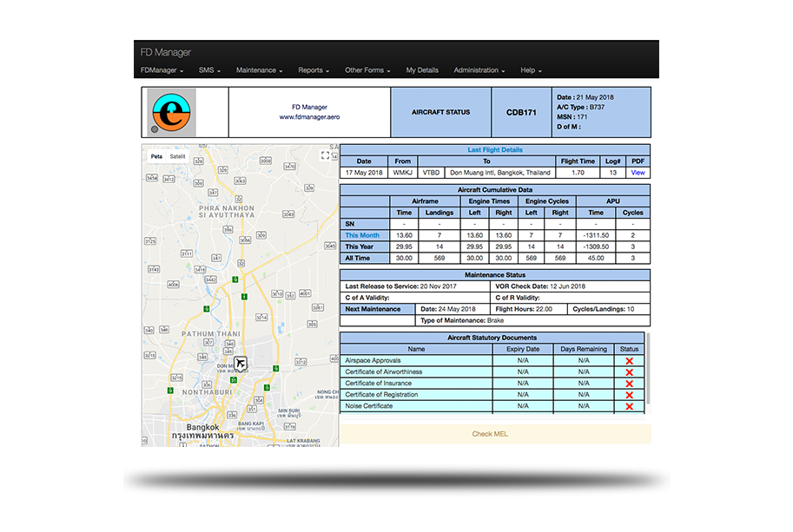Click the Log# value 13

point(612,173)
